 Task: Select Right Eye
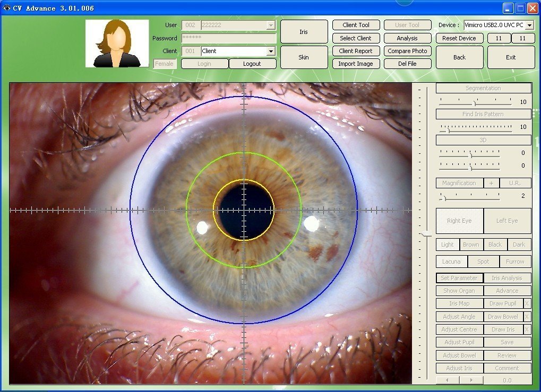click(459, 220)
